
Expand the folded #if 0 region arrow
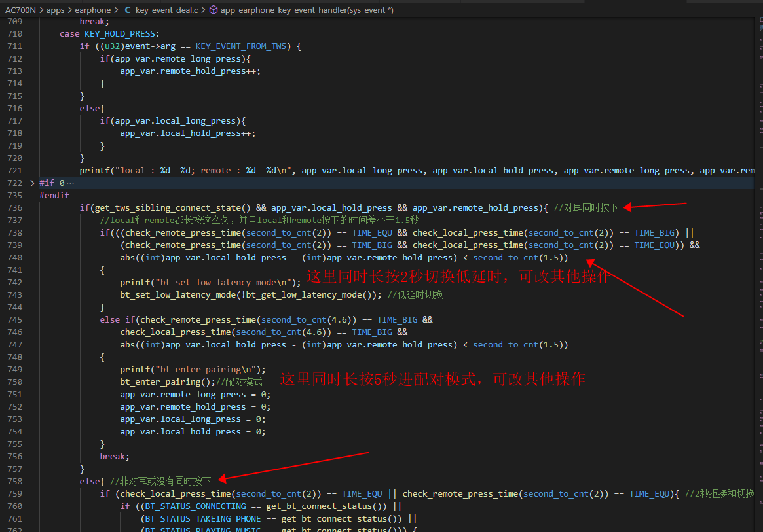pyautogui.click(x=32, y=183)
